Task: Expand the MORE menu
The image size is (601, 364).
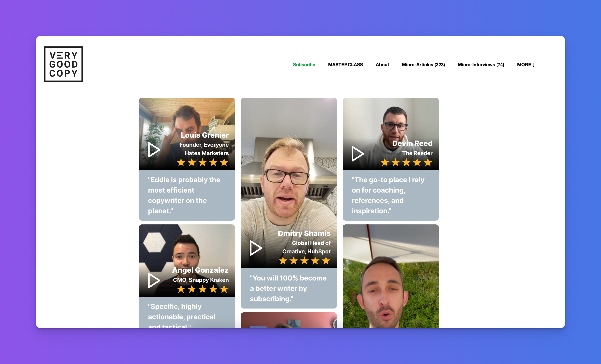Action: pos(526,65)
